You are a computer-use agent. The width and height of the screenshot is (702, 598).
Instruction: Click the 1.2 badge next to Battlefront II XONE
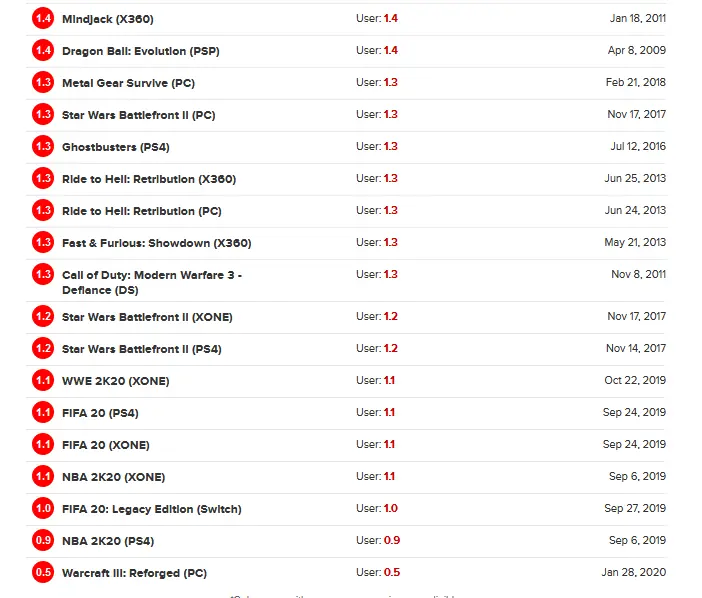point(43,316)
